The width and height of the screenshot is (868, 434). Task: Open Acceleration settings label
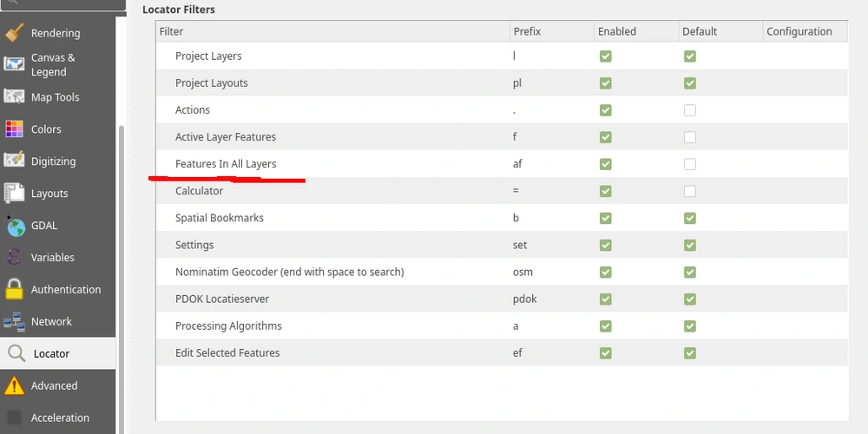pyautogui.click(x=60, y=418)
